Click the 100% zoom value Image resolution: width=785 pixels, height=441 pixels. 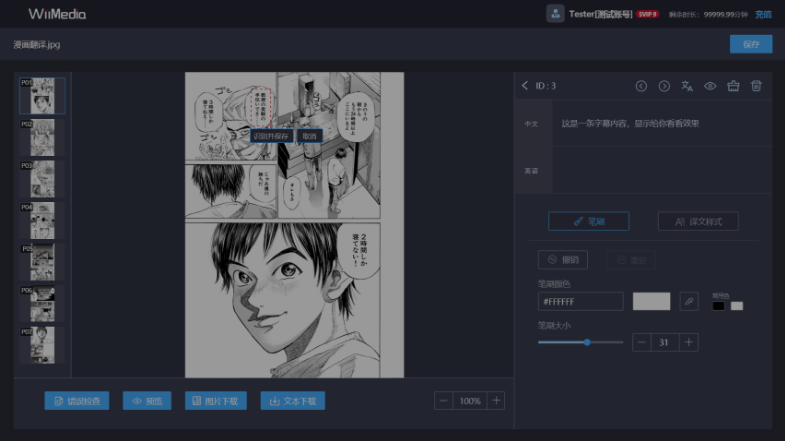pyautogui.click(x=470, y=400)
